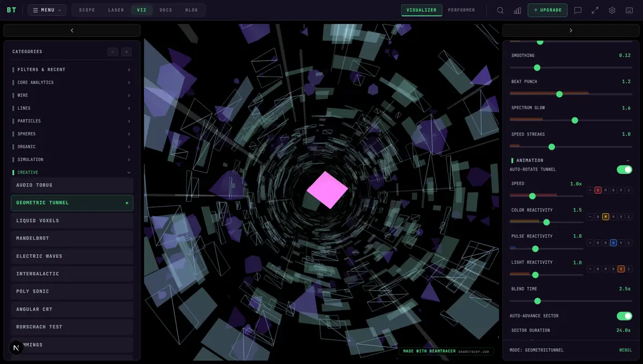Pick Angular CRT visualizer
This screenshot has width=643, height=364.
pyautogui.click(x=72, y=309)
